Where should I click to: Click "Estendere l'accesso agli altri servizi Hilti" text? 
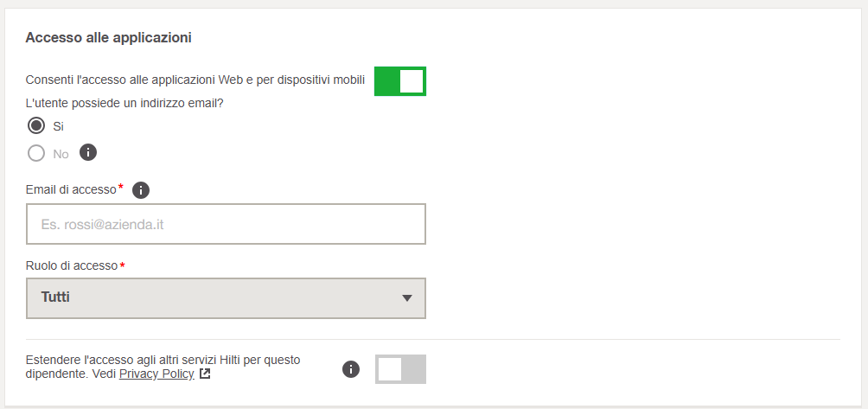pyautogui.click(x=163, y=360)
